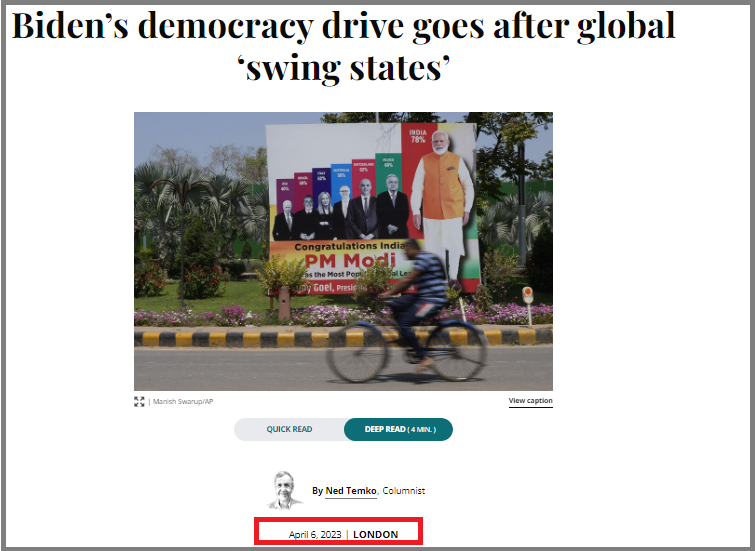Select the April 6, 2023 date
Viewport: 755px width, 551px height.
pyautogui.click(x=315, y=535)
